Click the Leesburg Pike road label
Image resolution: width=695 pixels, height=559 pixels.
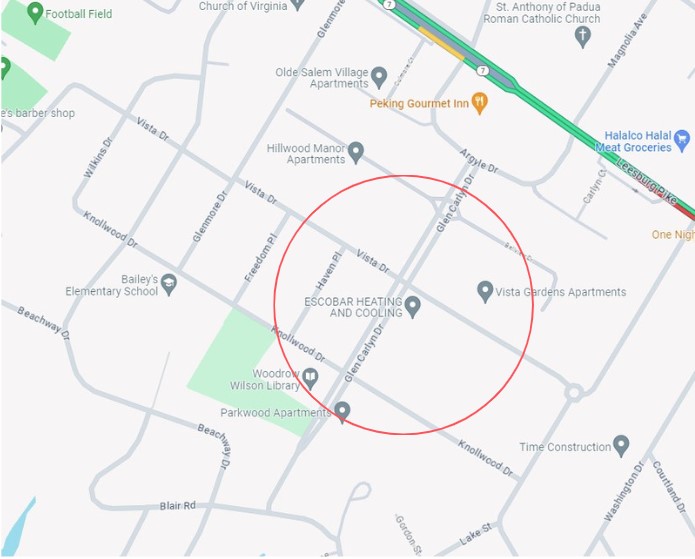click(x=647, y=182)
